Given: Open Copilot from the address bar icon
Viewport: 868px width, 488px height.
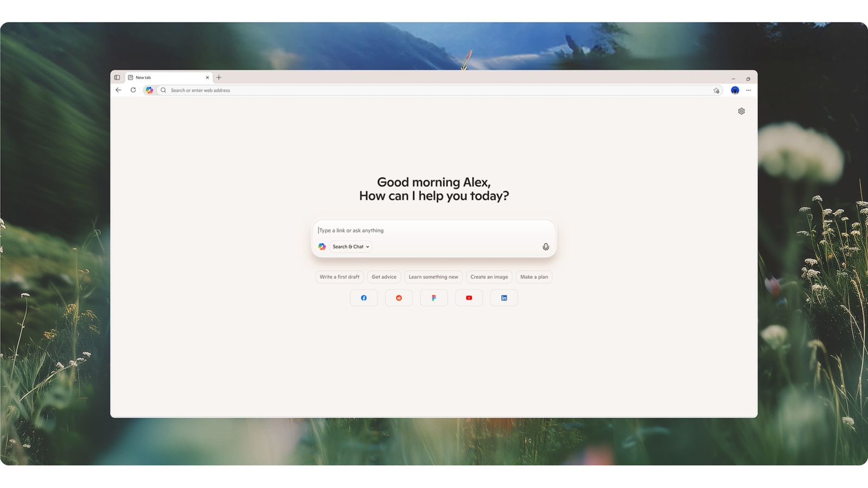Looking at the screenshot, I should point(150,91).
